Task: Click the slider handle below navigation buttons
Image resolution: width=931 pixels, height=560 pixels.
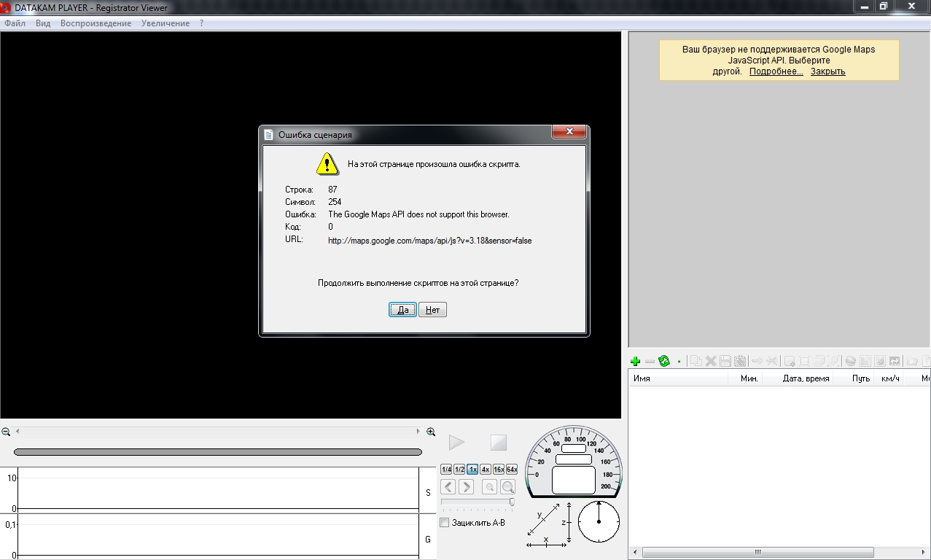Action: click(x=512, y=502)
